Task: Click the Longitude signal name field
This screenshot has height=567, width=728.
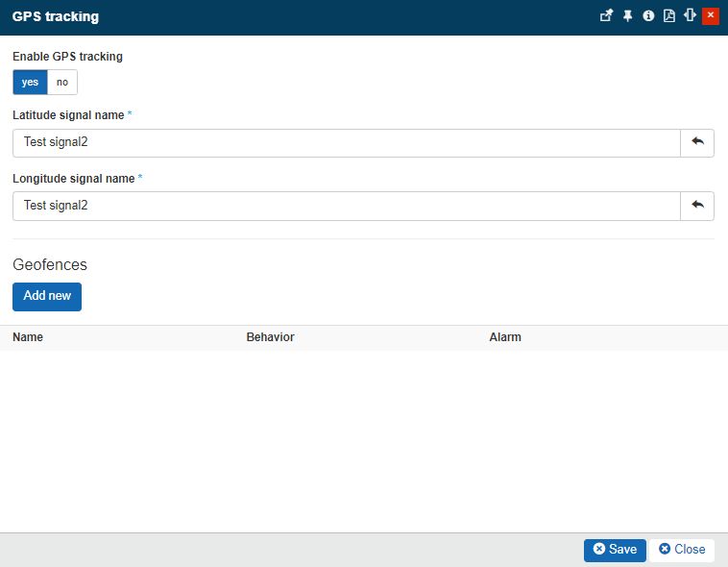Action: (x=346, y=206)
